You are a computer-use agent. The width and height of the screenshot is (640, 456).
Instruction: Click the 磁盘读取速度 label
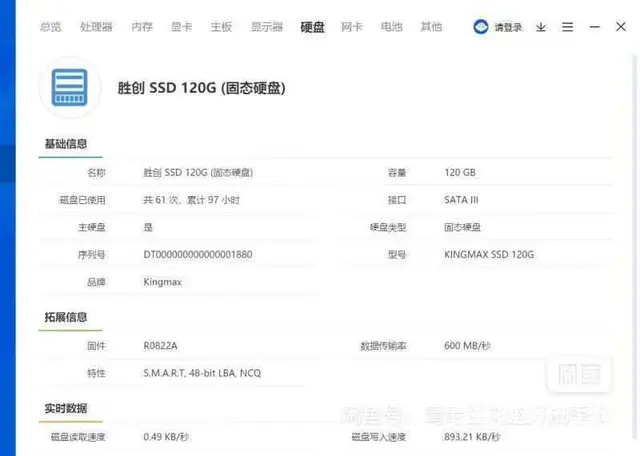pos(78,437)
